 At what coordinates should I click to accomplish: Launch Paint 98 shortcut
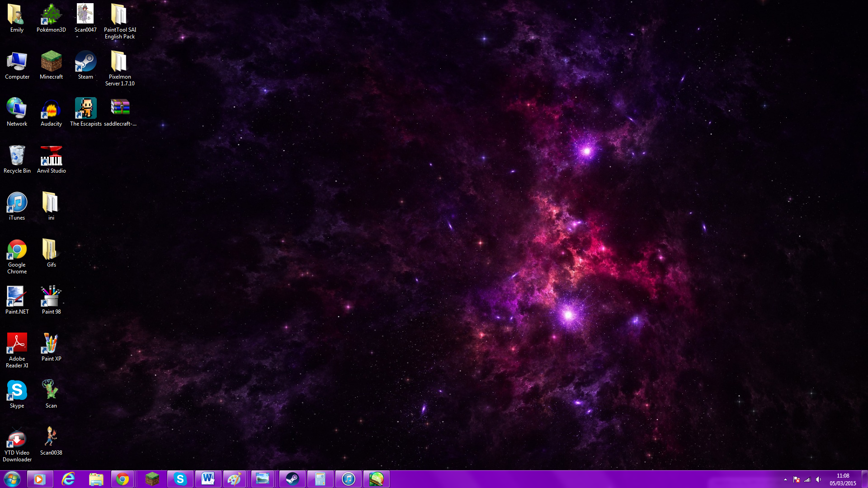tap(51, 300)
